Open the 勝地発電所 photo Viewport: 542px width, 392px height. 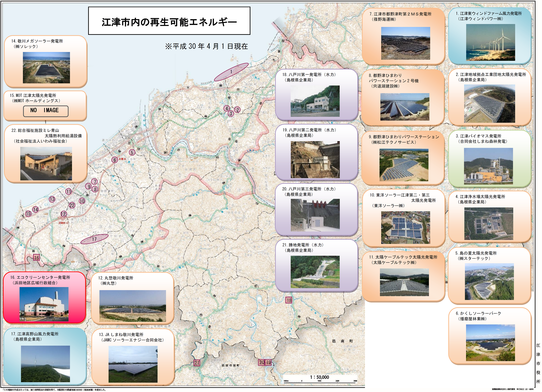click(x=315, y=272)
